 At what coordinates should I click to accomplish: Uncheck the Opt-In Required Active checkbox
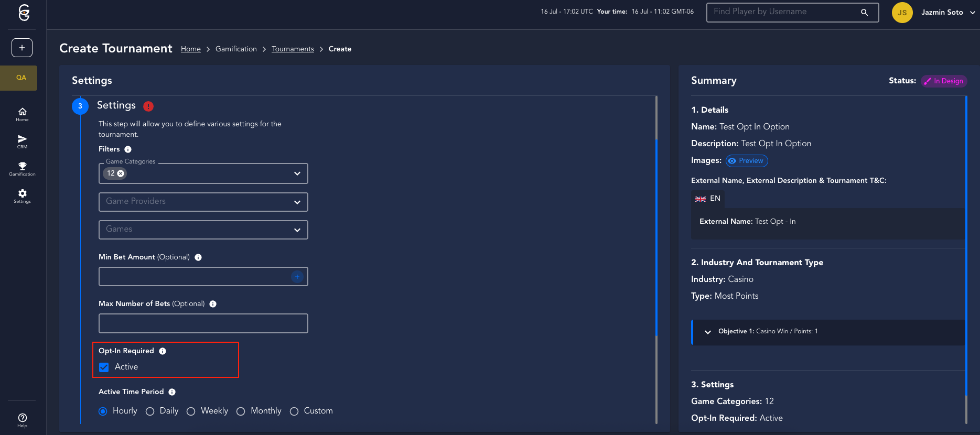click(104, 367)
